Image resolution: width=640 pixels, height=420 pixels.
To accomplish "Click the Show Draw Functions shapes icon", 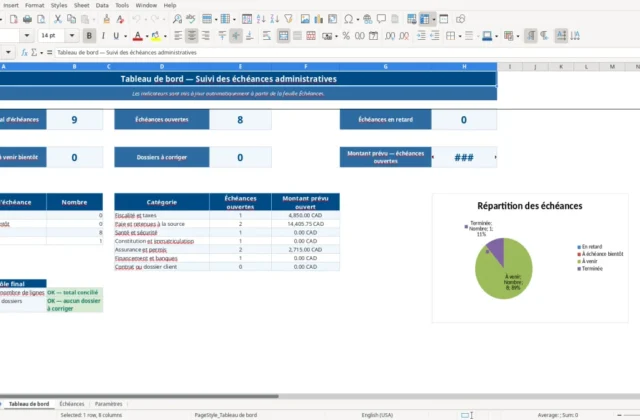I will click(x=460, y=19).
